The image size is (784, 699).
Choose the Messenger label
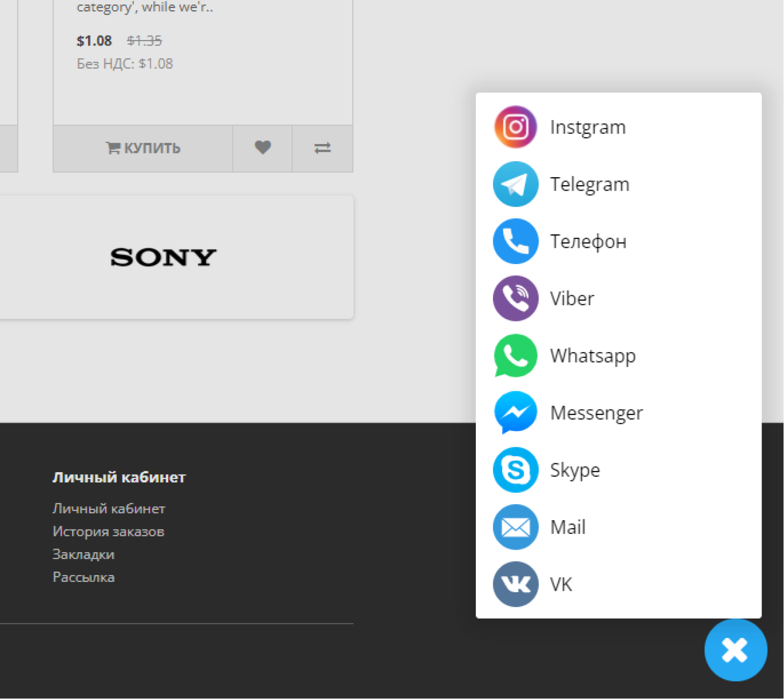click(596, 413)
